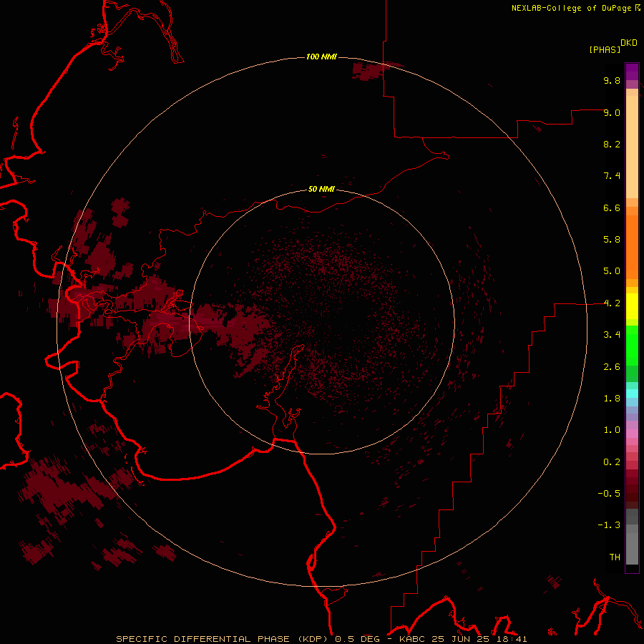
Task: Click the 6.6 colorbar value label
Action: [612, 208]
